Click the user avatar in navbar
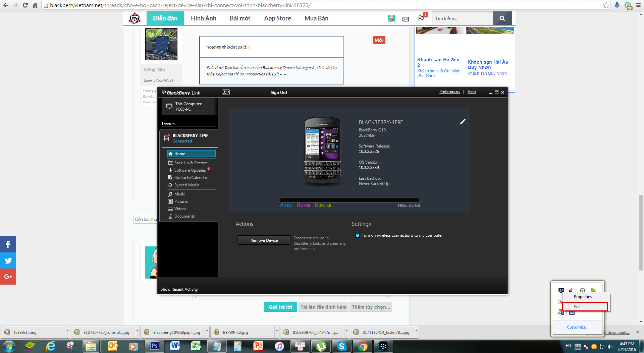Screen dimensions: 644x353 [391, 18]
